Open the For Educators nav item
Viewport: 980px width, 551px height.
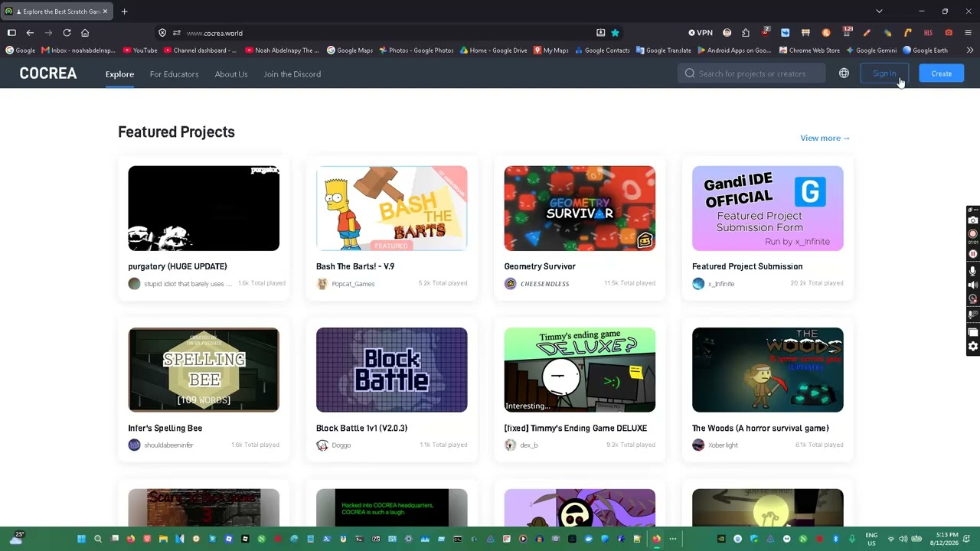(x=174, y=74)
